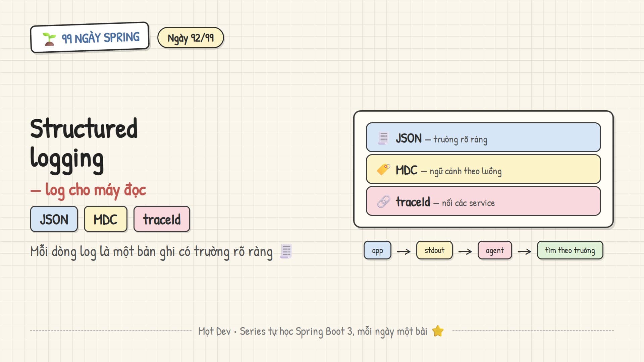Click the MDC – ngữ cảnh theo luồng row
The image size is (644, 362).
coord(483,169)
